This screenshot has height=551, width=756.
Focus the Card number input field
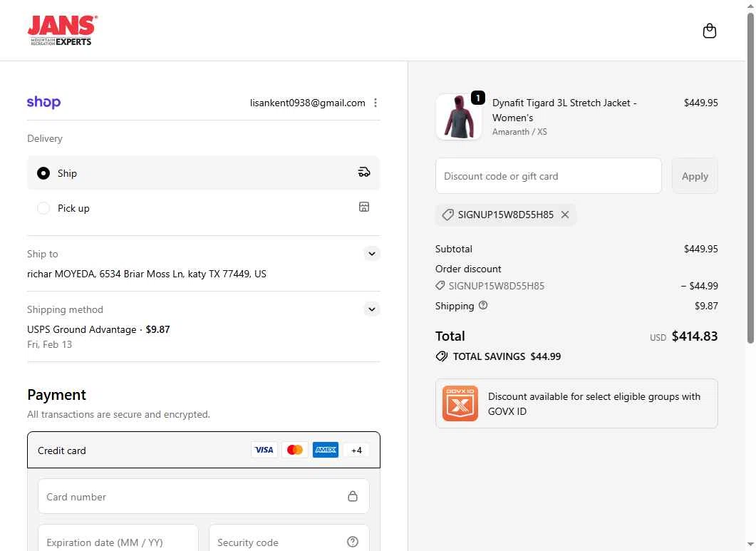204,497
